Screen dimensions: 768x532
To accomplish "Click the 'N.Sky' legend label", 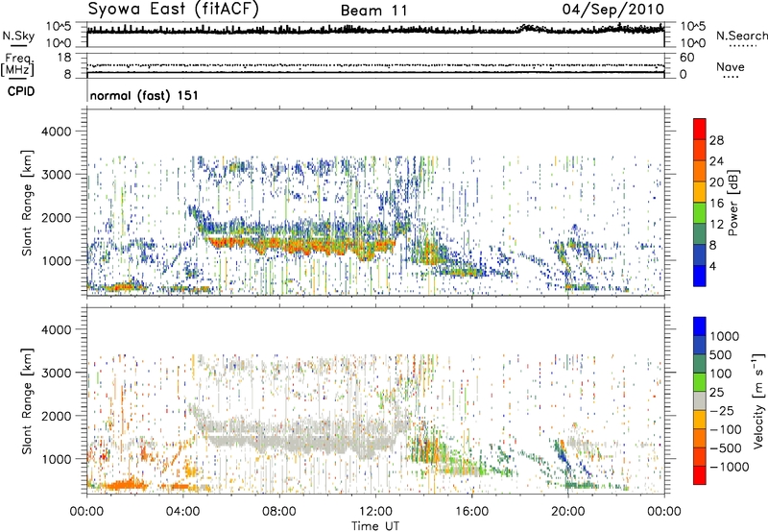I will (x=18, y=36).
